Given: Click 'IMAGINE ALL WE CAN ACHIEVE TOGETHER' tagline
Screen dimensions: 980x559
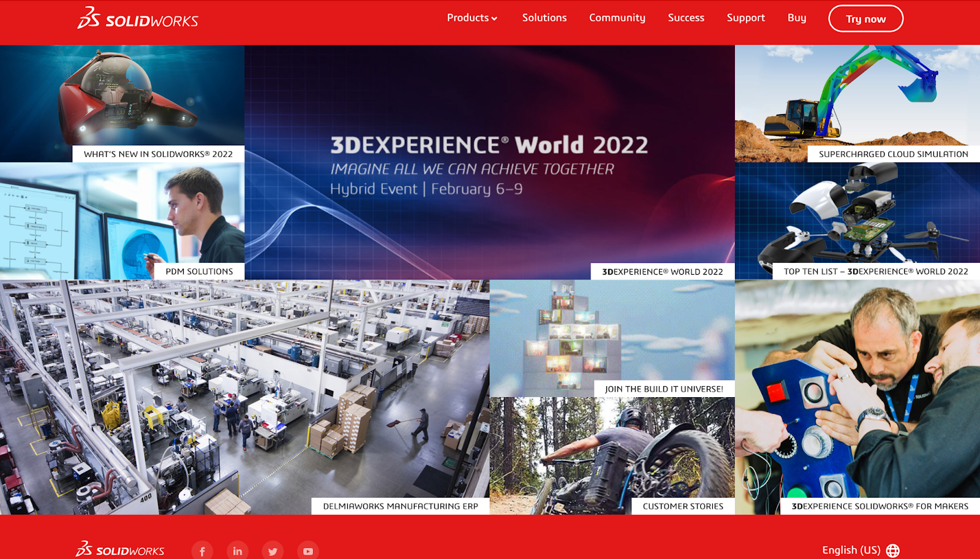Looking at the screenshot, I should coord(472,169).
